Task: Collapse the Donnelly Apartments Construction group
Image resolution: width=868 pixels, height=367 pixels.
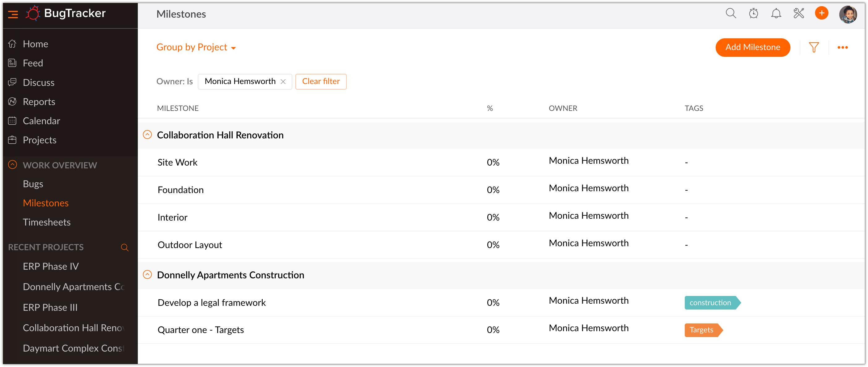Action: (x=147, y=275)
